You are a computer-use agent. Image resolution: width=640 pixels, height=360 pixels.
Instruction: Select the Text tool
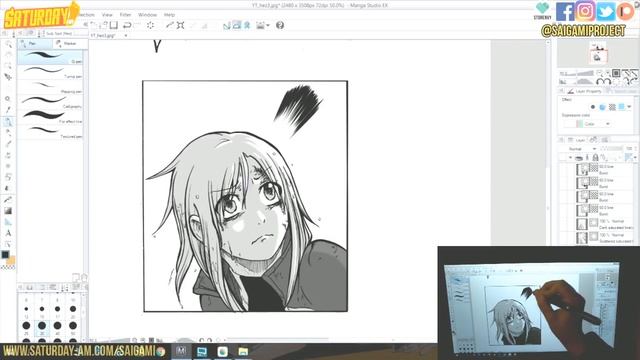click(8, 233)
